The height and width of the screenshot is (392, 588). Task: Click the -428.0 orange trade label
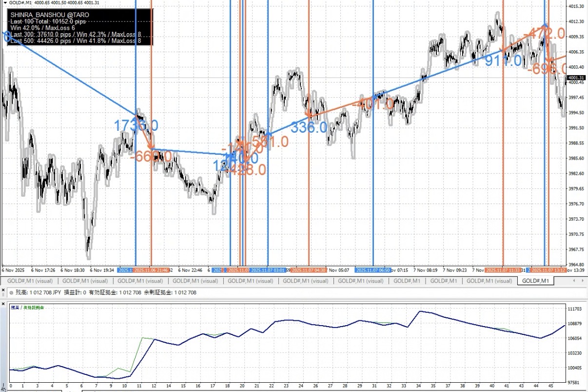point(245,170)
